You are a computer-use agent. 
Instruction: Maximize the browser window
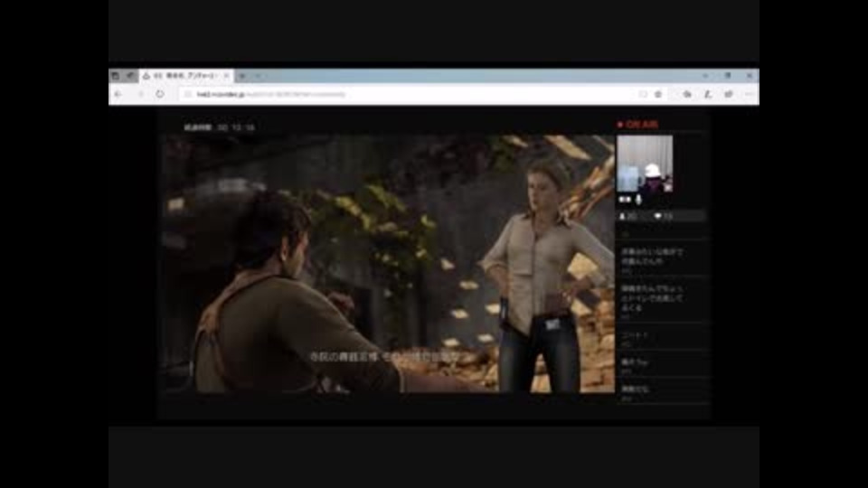coord(727,76)
